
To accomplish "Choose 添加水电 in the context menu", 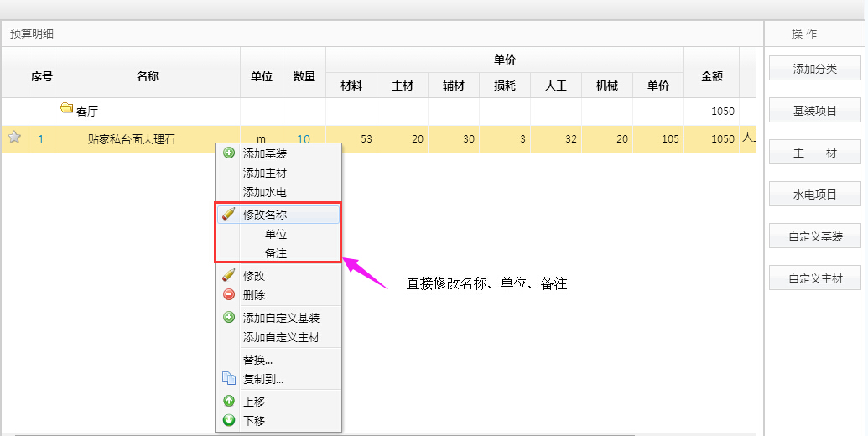I will tap(265, 192).
